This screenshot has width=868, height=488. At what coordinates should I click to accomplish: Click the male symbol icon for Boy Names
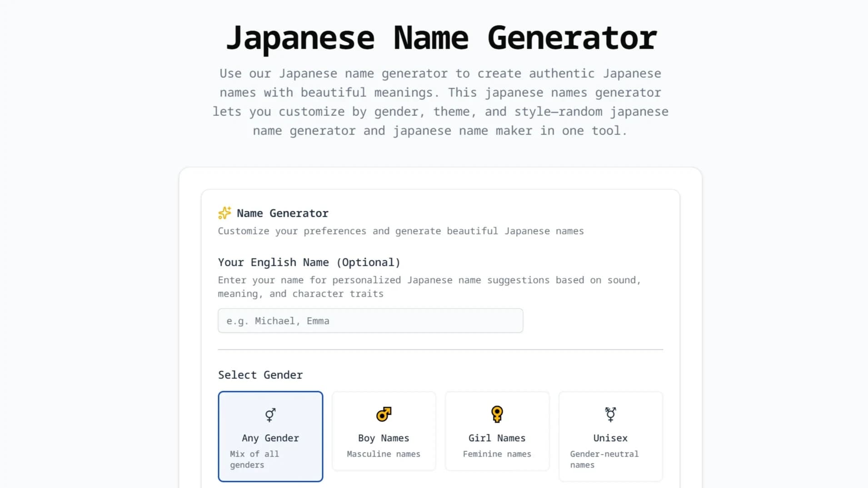[x=384, y=414]
